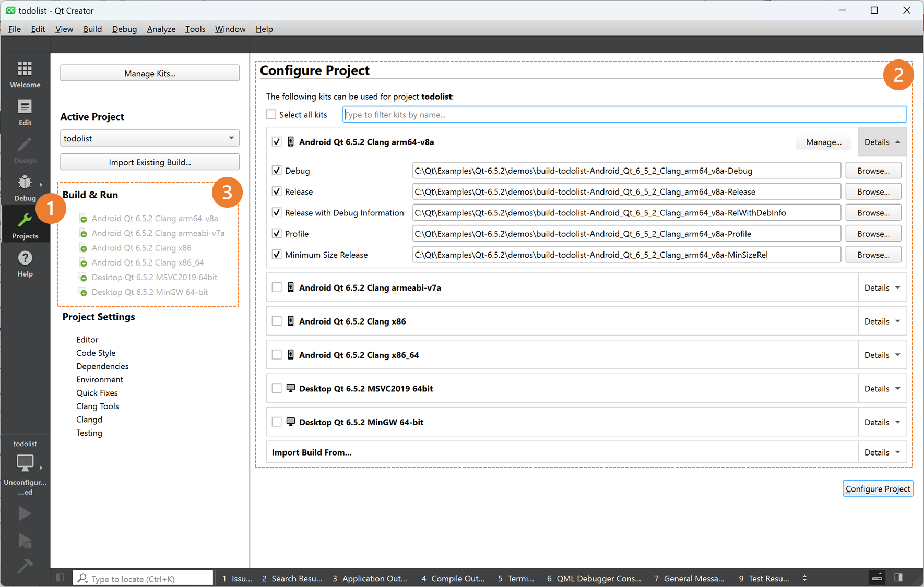The width and height of the screenshot is (924, 587).
Task: Click green plus for Desktop MSVC2019 kit
Action: click(83, 278)
